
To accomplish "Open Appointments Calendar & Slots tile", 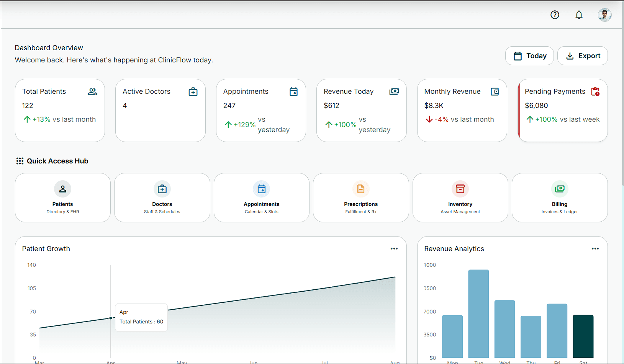I will pos(262,198).
